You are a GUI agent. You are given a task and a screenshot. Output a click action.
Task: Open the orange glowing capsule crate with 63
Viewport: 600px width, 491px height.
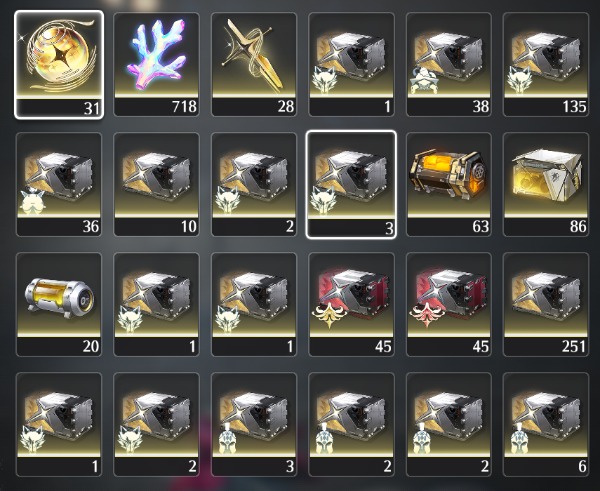tap(449, 184)
